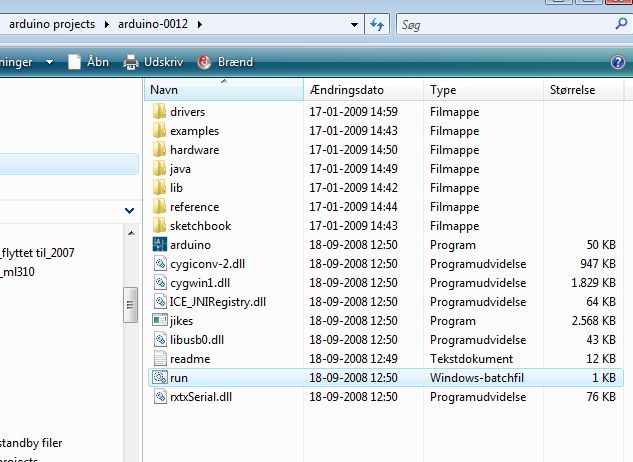Click the Udskriv (print) toolbar button
The width and height of the screenshot is (633, 462).
153,62
